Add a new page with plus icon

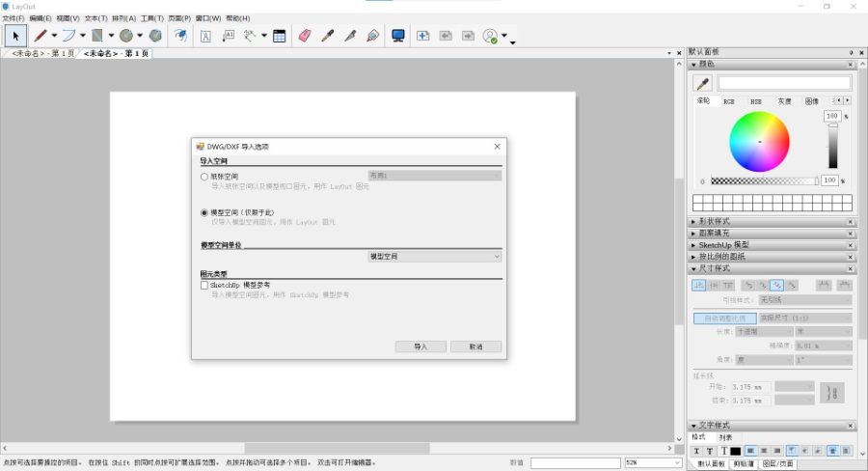click(423, 36)
